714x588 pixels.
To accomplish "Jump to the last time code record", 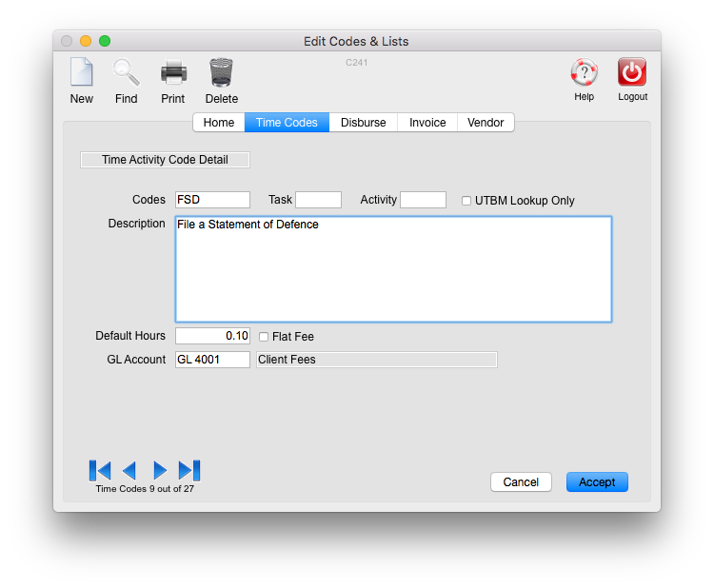I will [189, 470].
